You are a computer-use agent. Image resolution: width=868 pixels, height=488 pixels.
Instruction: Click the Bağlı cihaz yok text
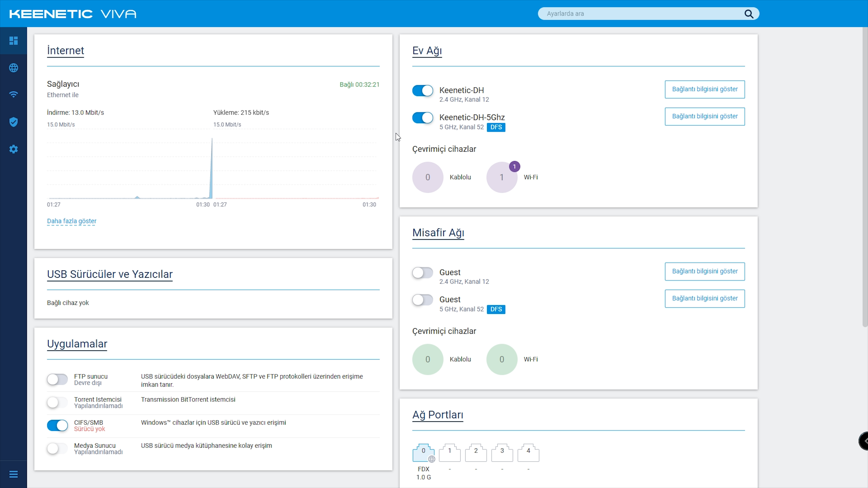coord(68,303)
